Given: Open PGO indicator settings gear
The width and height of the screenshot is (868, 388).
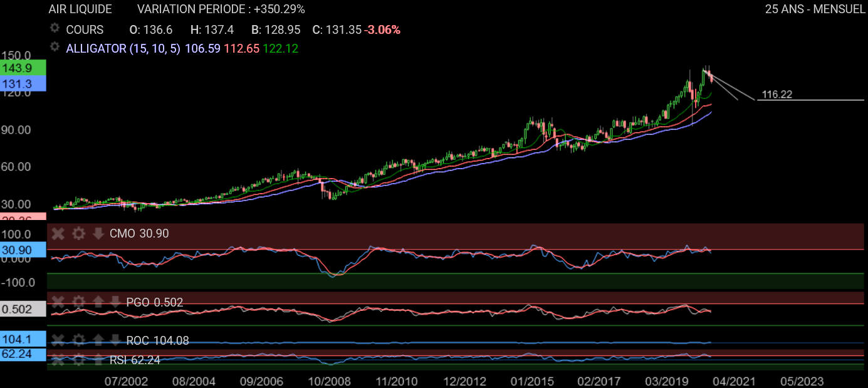Looking at the screenshot, I should [x=78, y=302].
